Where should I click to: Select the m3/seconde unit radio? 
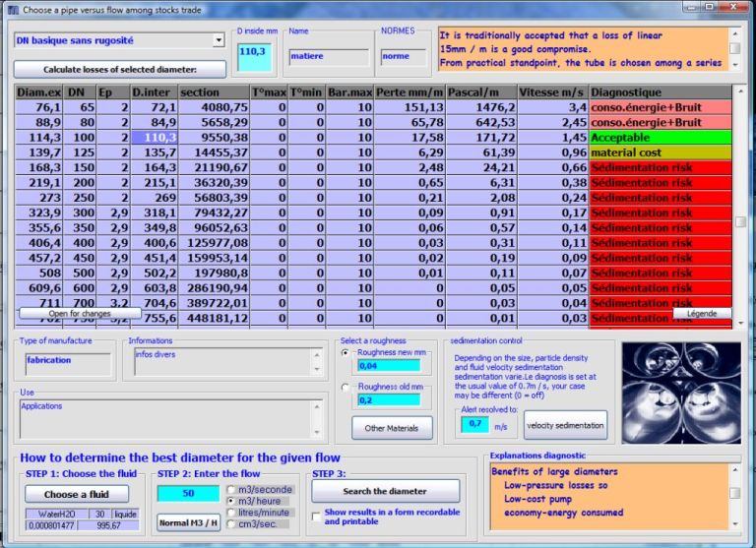231,490
